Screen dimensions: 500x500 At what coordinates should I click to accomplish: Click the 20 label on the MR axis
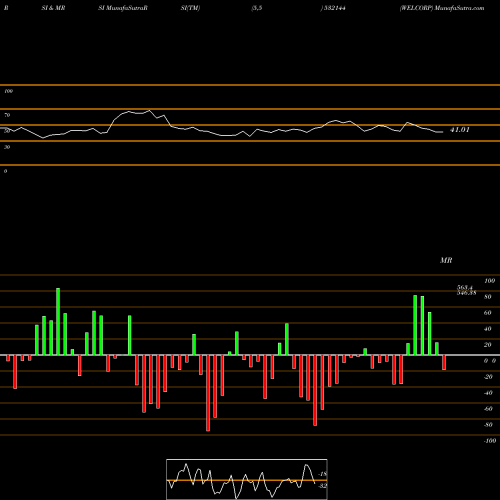tap(487, 345)
